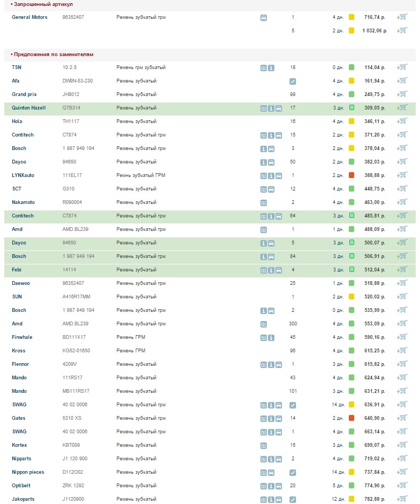
Task: Show car applicability for Contitech 485,81 р. row
Action: click(x=279, y=216)
